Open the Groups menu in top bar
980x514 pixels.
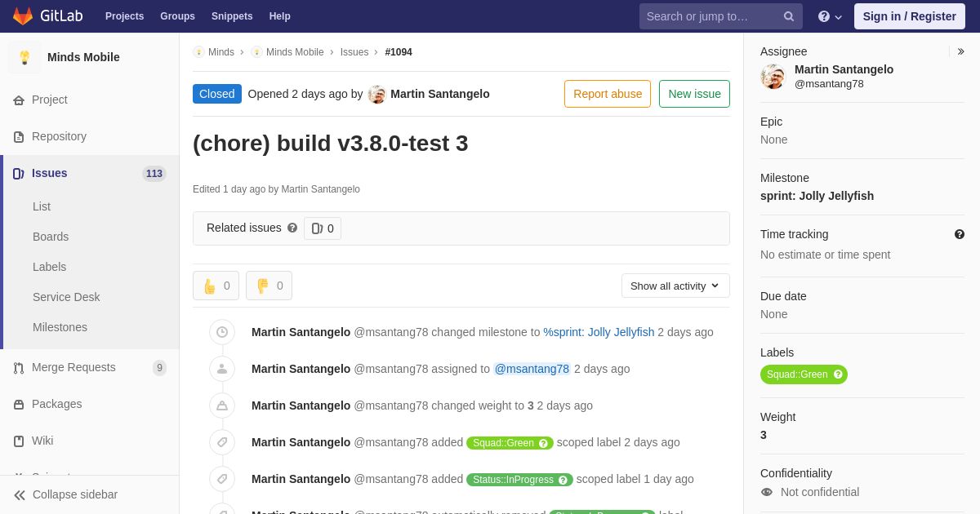tap(177, 16)
